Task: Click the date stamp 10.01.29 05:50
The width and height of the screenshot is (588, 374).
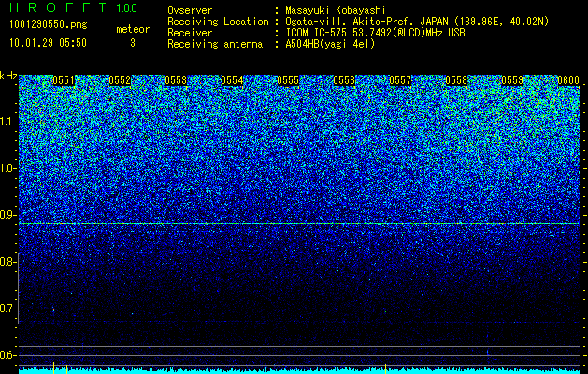Action: 48,43
